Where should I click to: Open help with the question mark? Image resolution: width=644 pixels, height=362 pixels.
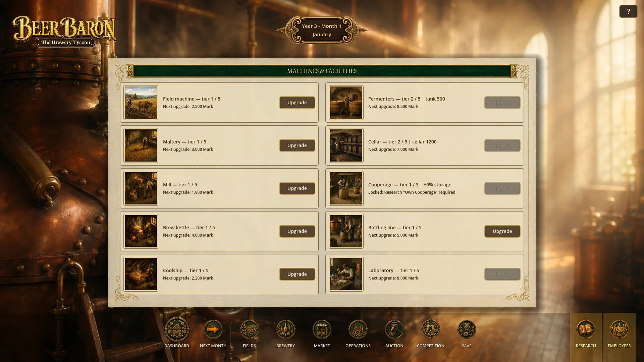click(628, 11)
